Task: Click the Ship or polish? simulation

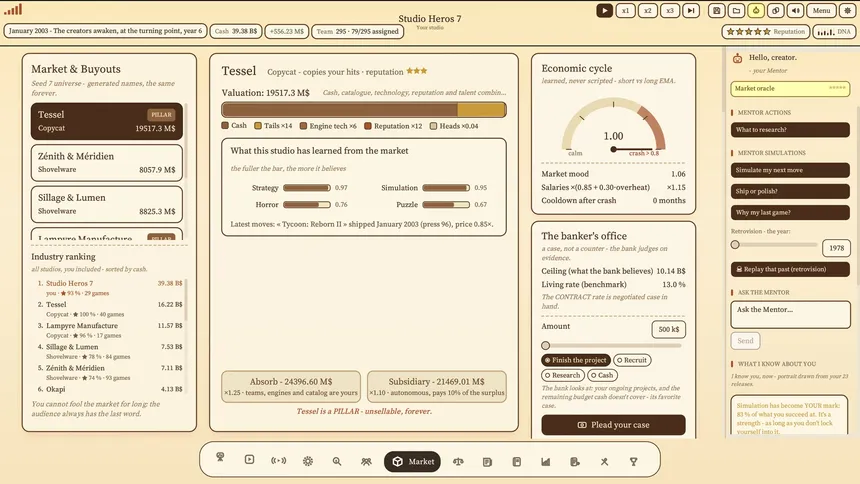Action: click(790, 191)
